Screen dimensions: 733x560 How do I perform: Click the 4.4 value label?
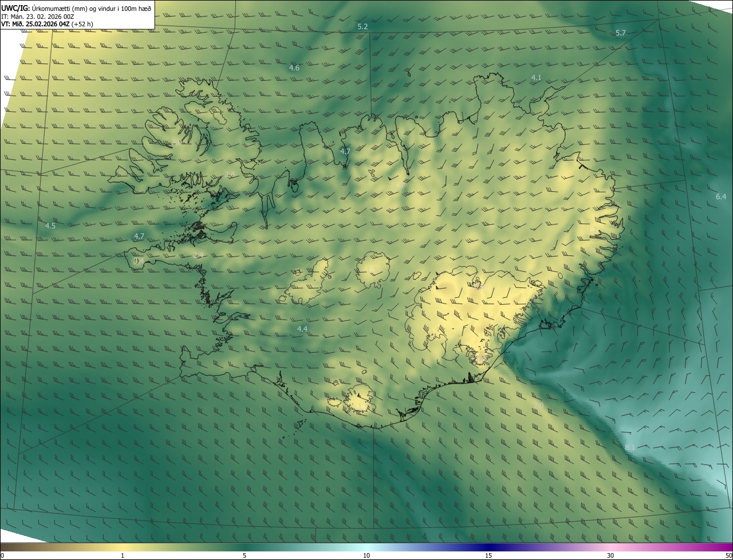click(x=302, y=329)
